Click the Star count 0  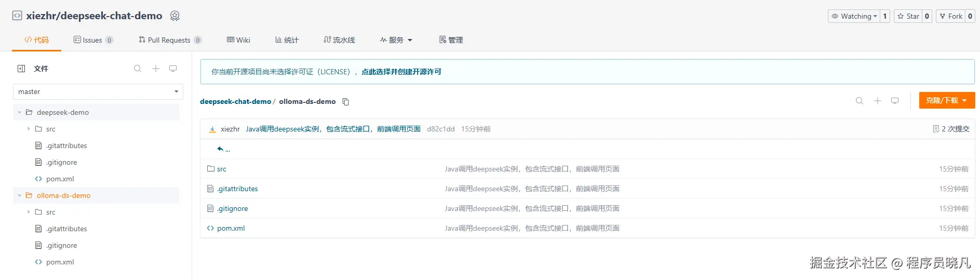click(927, 16)
